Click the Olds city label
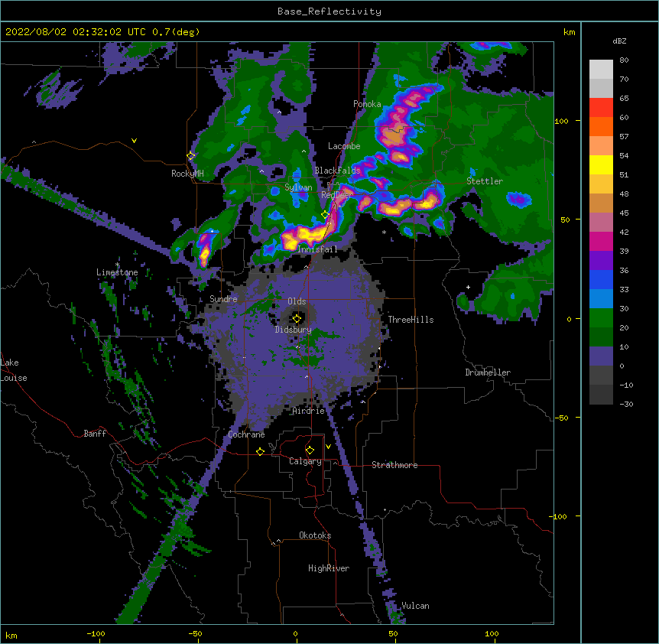This screenshot has height=644, width=659. pyautogui.click(x=297, y=301)
